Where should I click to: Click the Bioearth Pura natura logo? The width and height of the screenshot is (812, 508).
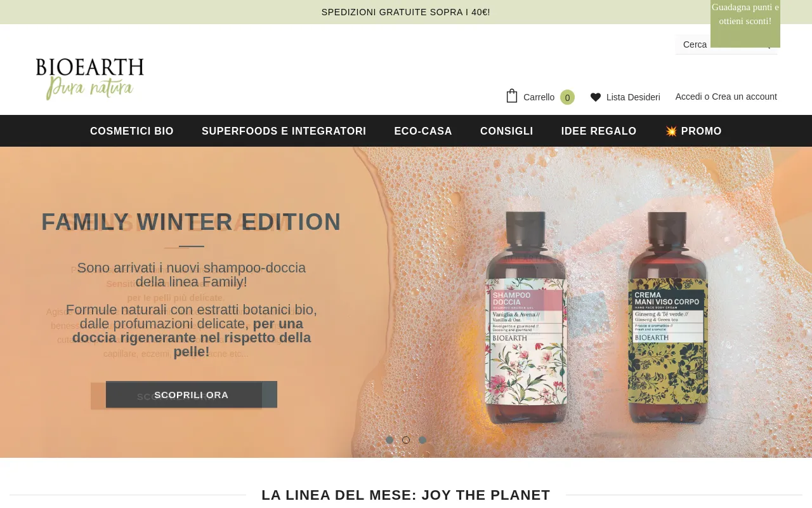tap(90, 79)
